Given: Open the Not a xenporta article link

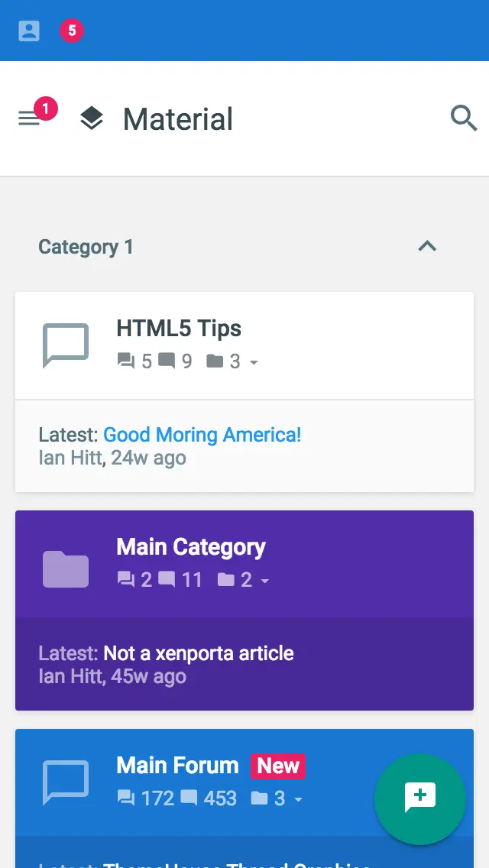Looking at the screenshot, I should [199, 653].
